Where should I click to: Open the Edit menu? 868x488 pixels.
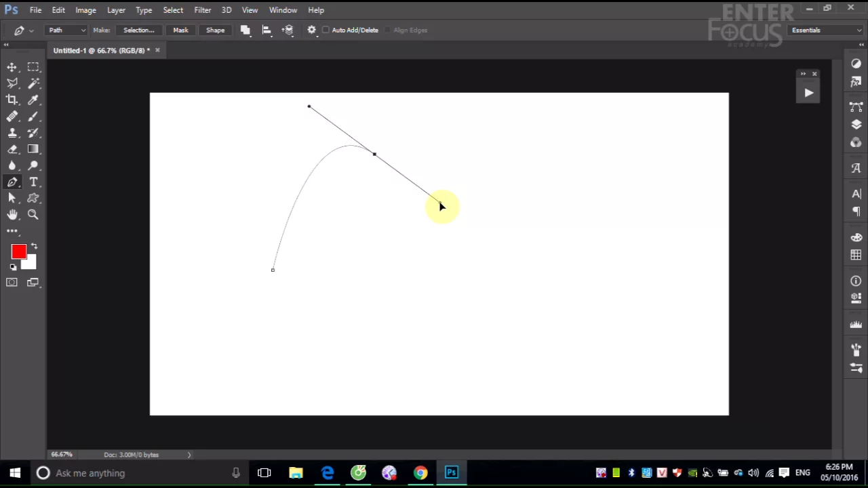[58, 10]
